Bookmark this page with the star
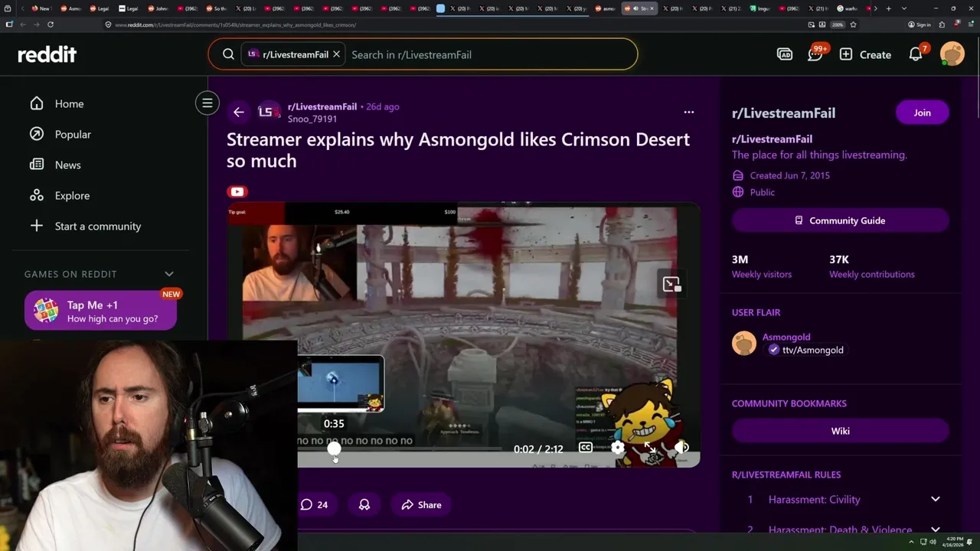Image resolution: width=980 pixels, height=551 pixels. click(x=853, y=24)
